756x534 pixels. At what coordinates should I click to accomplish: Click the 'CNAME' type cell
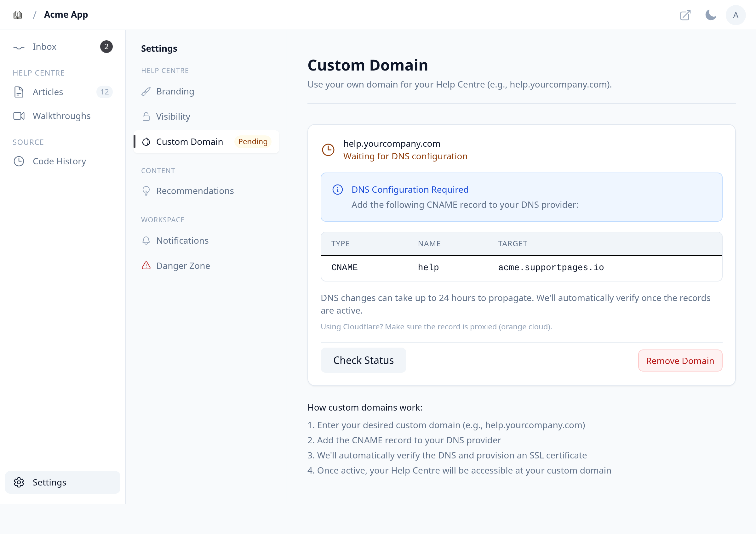point(344,268)
